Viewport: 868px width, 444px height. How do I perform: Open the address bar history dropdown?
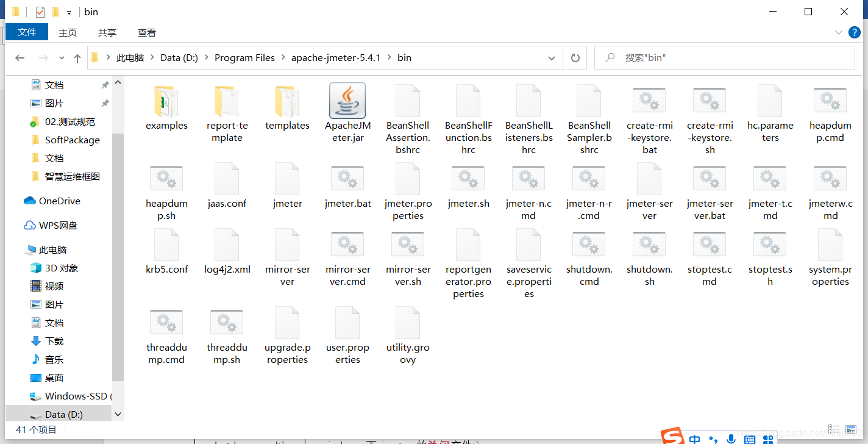[552, 58]
